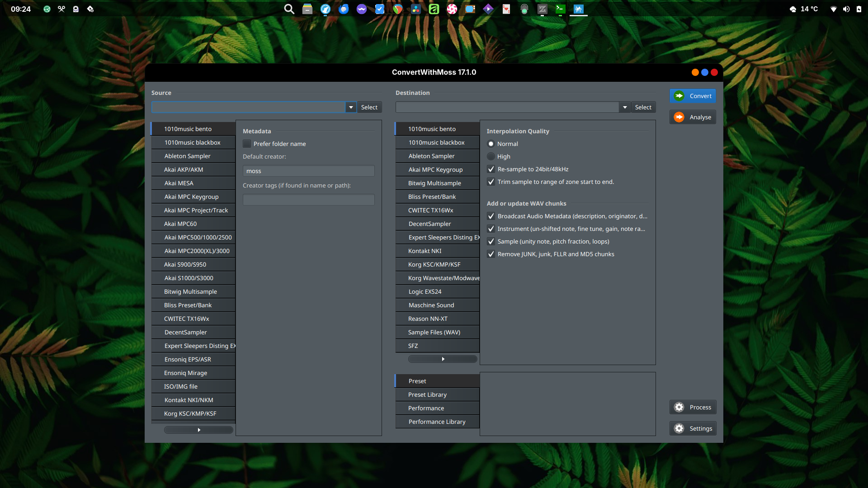The image size is (868, 488).
Task: Toggle Sample (unity note) chunk checkbox
Action: 491,241
